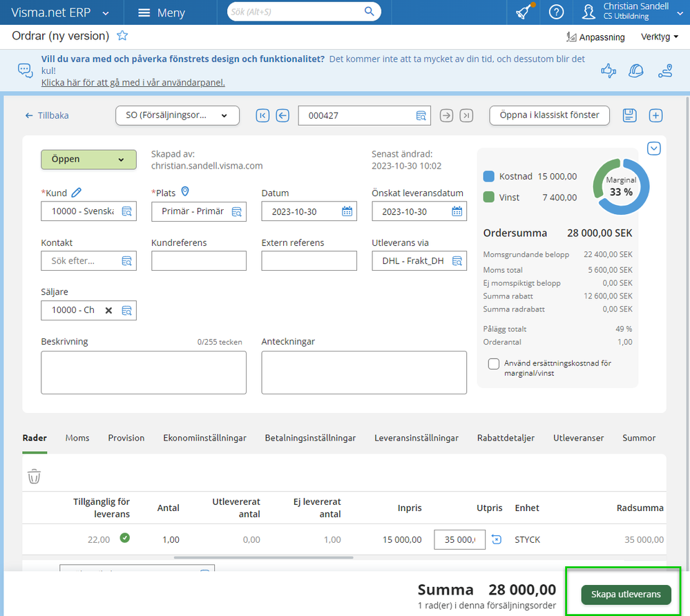Open Önskat leveransdatum calendar picker
This screenshot has width=690, height=616.
[x=457, y=211]
